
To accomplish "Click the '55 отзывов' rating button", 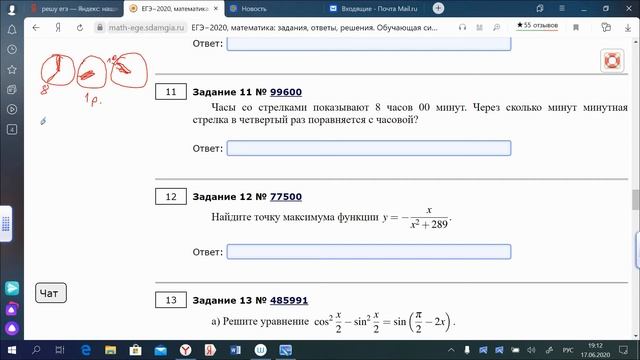I will [537, 25].
